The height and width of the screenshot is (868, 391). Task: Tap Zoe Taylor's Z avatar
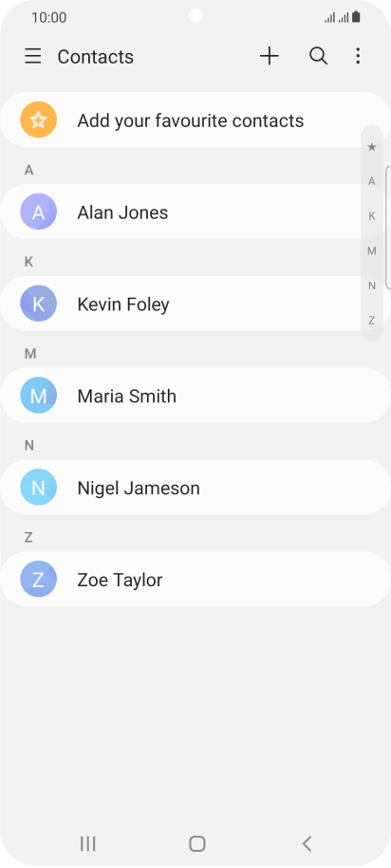click(x=39, y=579)
